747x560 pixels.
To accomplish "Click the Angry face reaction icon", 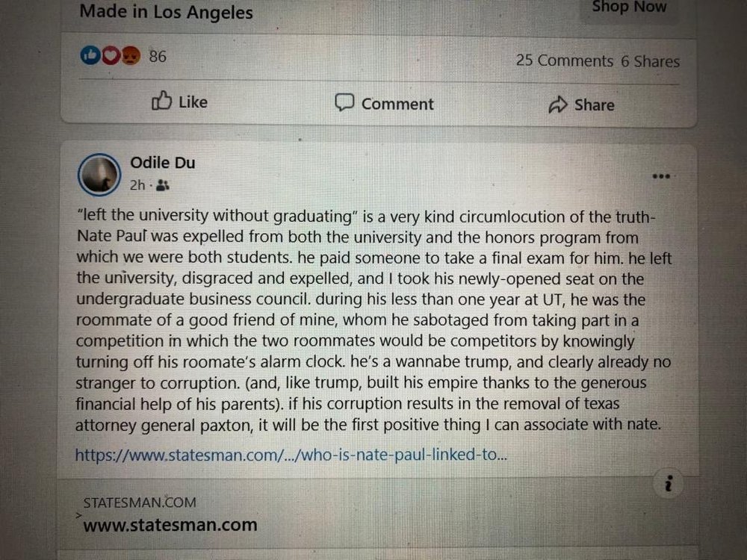I will (x=130, y=56).
